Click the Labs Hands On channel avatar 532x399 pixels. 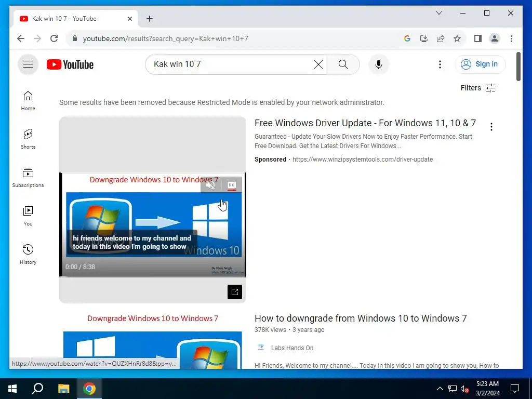click(261, 348)
